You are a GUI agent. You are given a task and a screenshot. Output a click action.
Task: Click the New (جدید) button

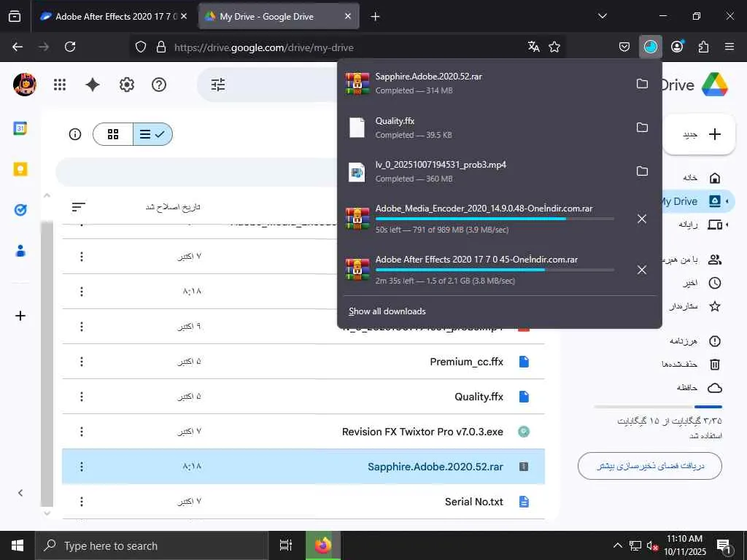(700, 134)
